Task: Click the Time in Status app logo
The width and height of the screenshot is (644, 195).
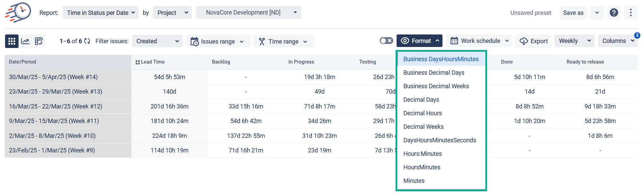Action: point(18,13)
